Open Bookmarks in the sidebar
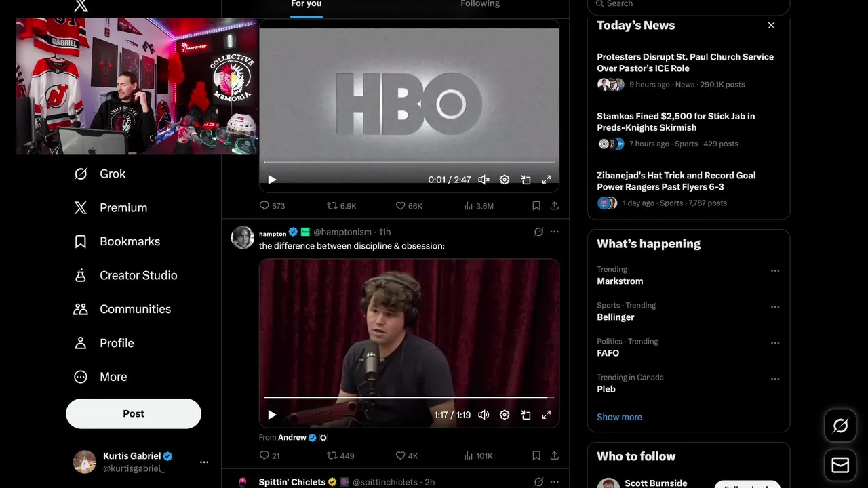Viewport: 868px width, 488px height. 117,242
